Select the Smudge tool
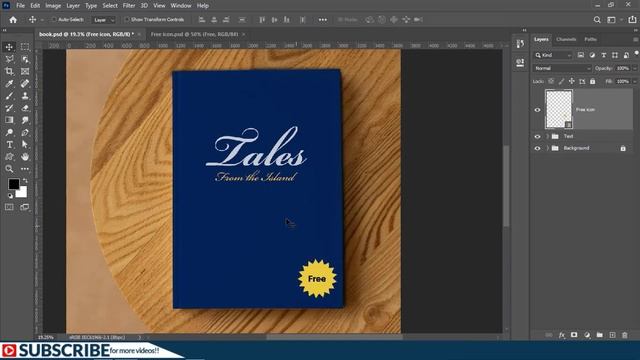This screenshot has height=360, width=640. coord(25,120)
